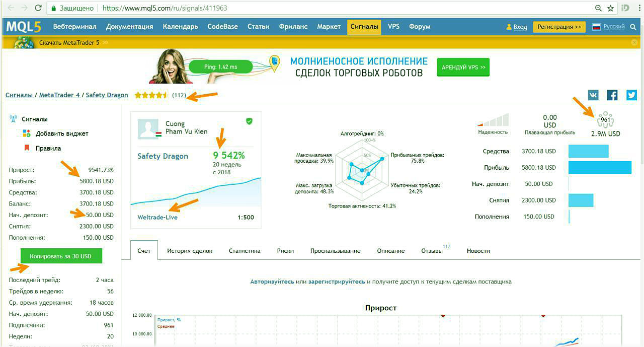Click the MQL5 logo
Image resolution: width=644 pixels, height=347 pixels.
24,27
